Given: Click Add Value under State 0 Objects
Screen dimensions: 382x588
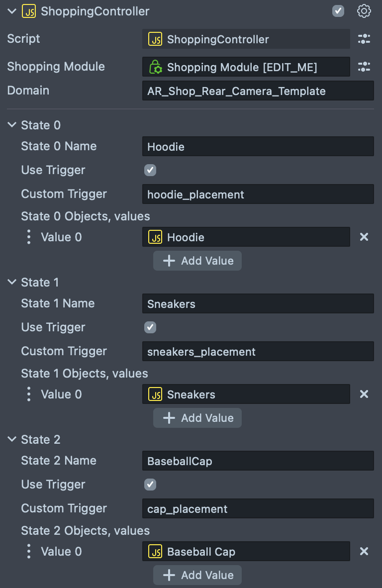Looking at the screenshot, I should (x=197, y=261).
